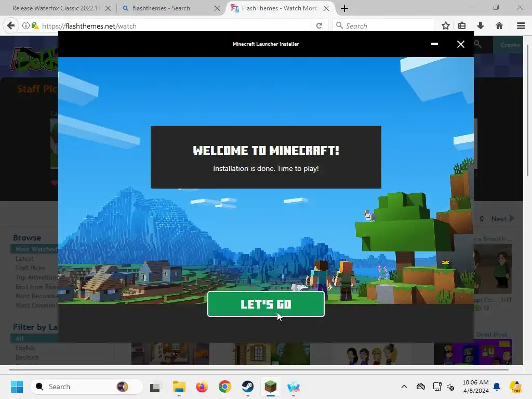Open Task View from taskbar
532x399 pixels.
click(x=155, y=387)
